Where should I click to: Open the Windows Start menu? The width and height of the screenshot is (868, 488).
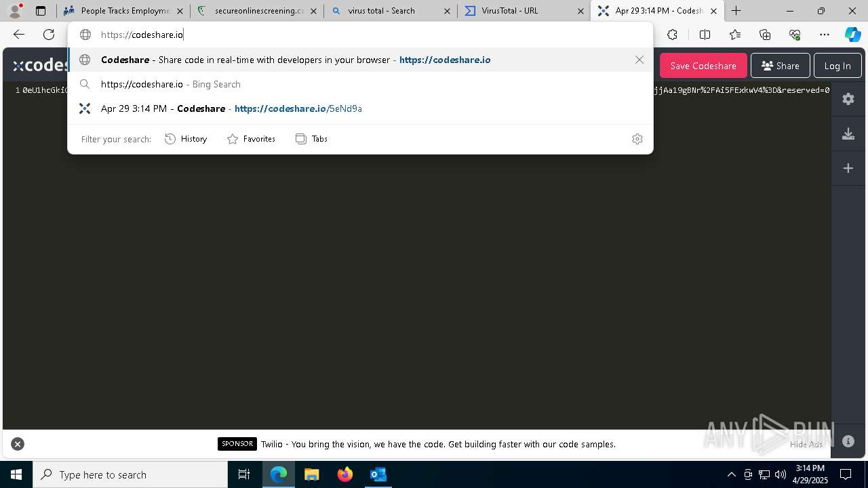pyautogui.click(x=16, y=474)
